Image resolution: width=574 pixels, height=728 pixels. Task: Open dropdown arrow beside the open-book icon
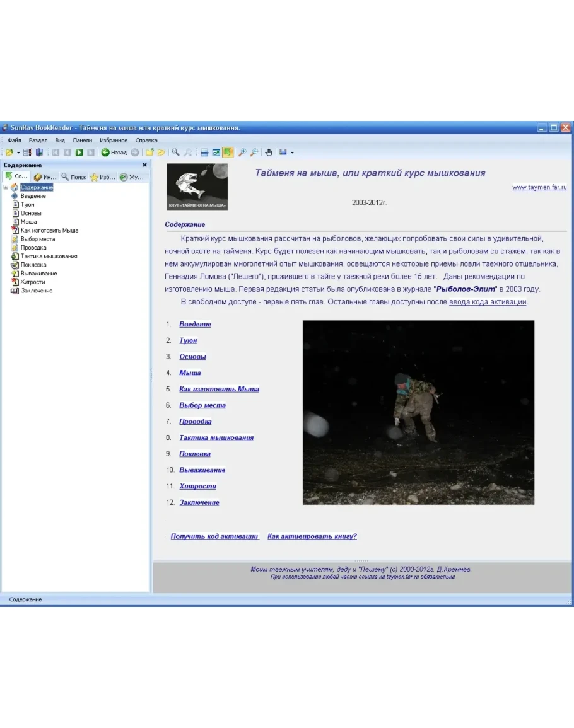18,153
